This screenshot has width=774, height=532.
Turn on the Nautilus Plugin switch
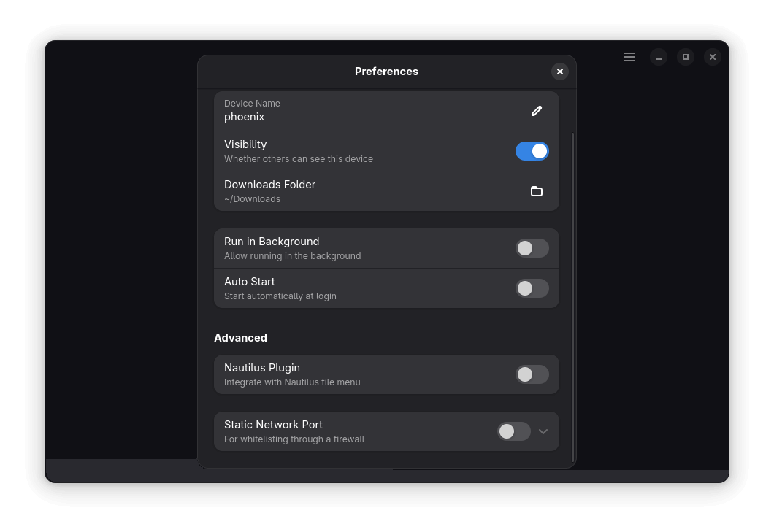(532, 374)
